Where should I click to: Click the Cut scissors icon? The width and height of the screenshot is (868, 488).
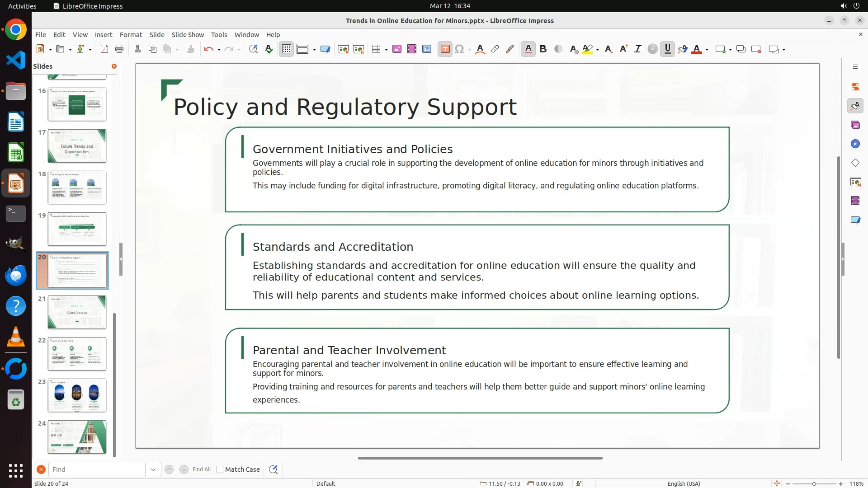point(137,49)
